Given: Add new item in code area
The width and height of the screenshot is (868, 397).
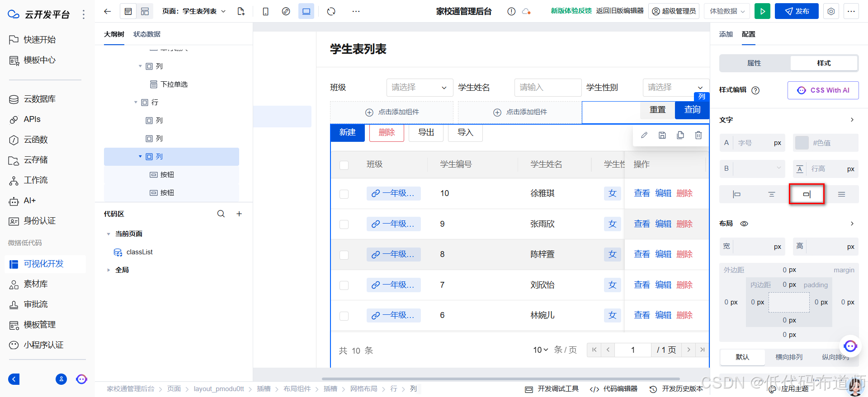Looking at the screenshot, I should pyautogui.click(x=239, y=214).
